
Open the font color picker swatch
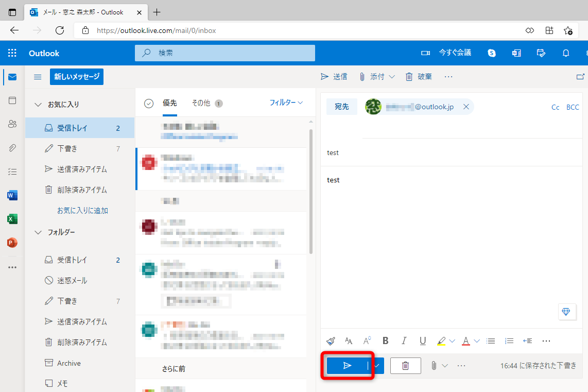(465, 340)
